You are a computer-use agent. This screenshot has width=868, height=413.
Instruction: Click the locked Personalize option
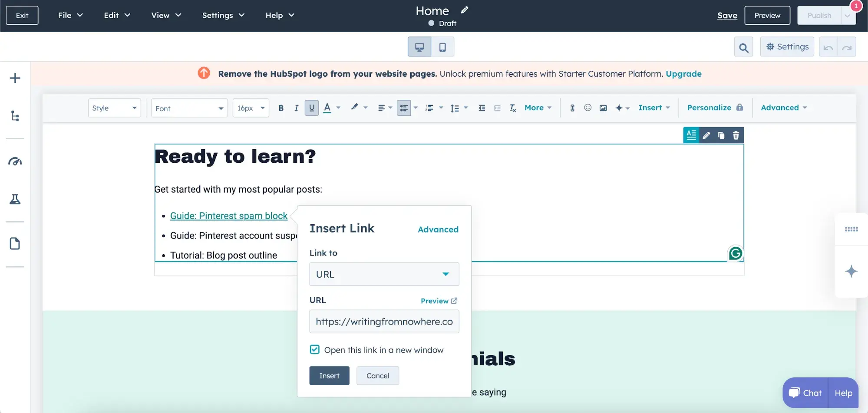point(715,108)
